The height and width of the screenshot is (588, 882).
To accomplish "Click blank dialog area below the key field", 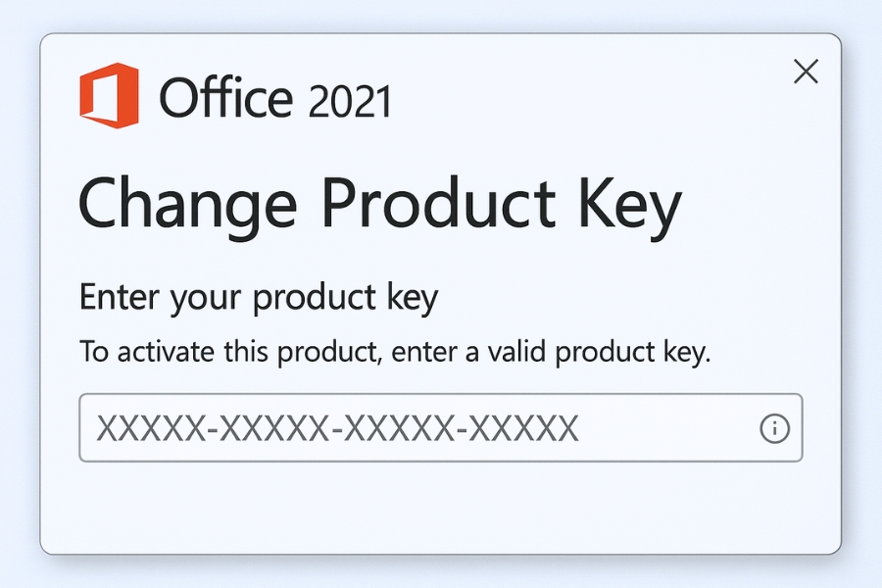I will pos(441,505).
